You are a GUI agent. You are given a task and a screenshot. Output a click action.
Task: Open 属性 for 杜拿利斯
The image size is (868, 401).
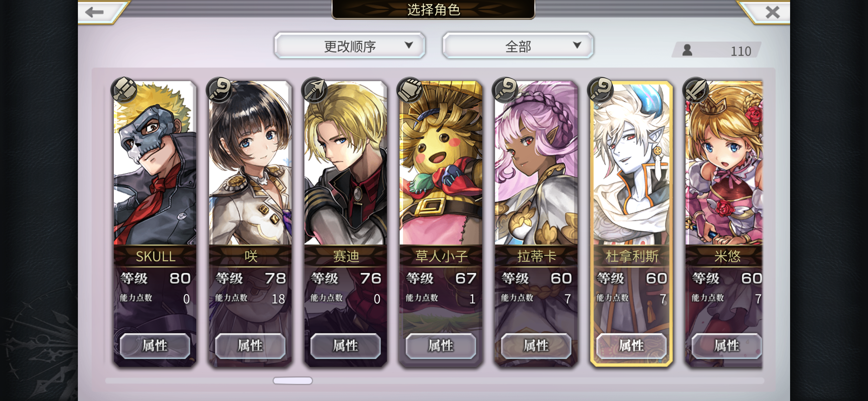[x=632, y=346]
